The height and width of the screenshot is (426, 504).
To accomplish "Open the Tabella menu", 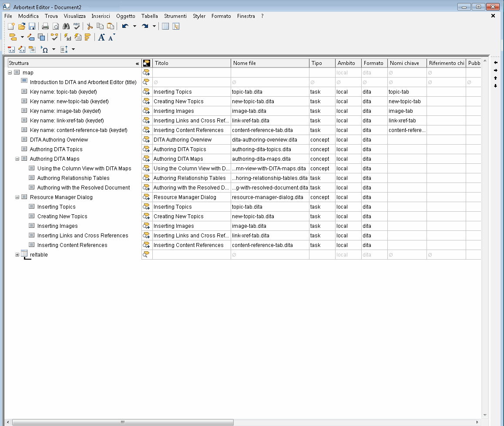I will click(149, 16).
